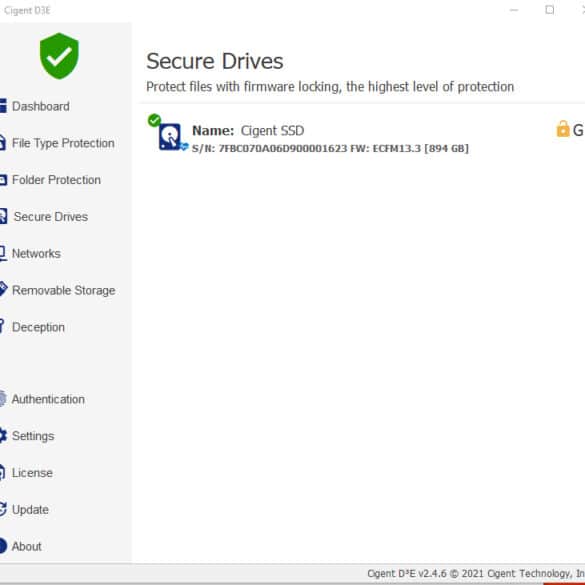585x585 pixels.
Task: Click the drive serial number line
Action: (330, 148)
